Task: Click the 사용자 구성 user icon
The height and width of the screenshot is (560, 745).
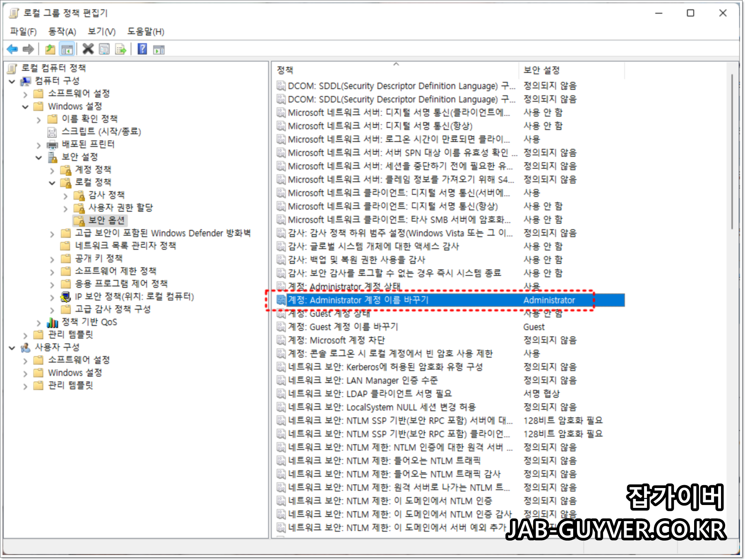Action: point(26,347)
